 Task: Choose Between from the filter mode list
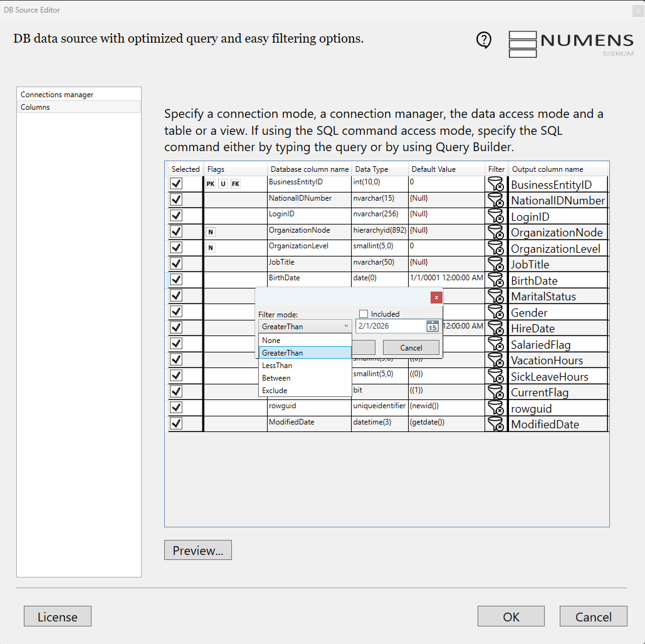tap(276, 378)
